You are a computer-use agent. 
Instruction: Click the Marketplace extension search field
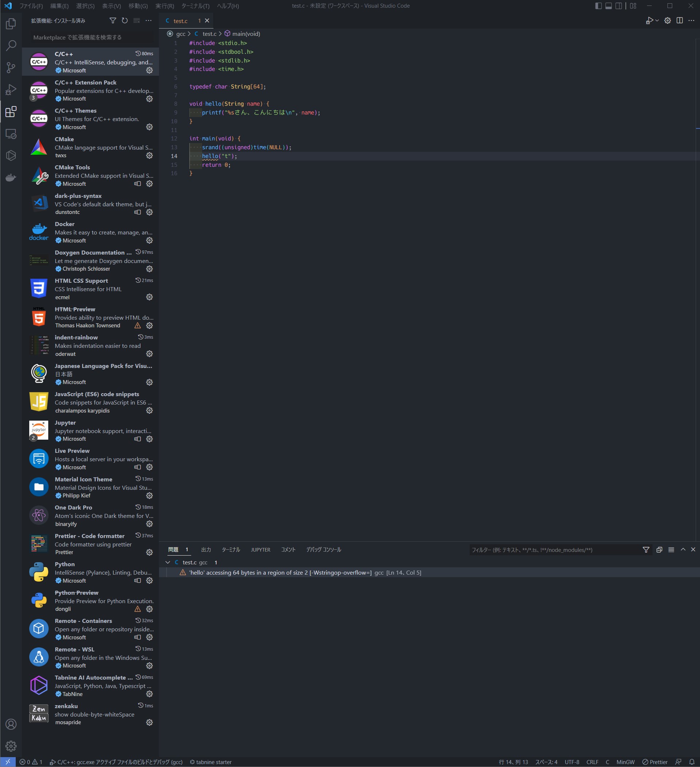pos(91,37)
